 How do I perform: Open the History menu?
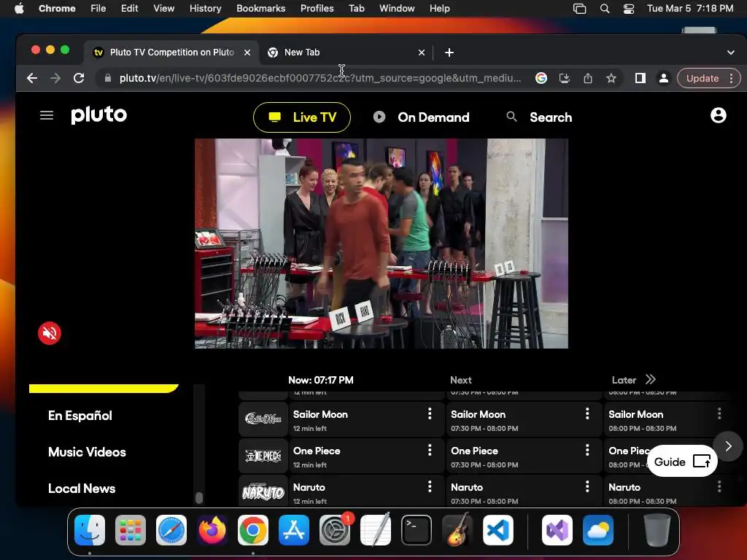pos(205,8)
